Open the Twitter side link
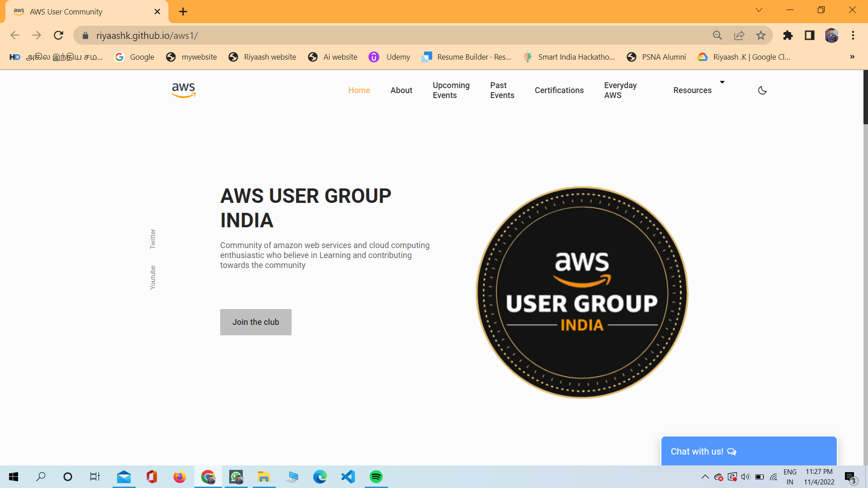The image size is (868, 488). (x=153, y=239)
